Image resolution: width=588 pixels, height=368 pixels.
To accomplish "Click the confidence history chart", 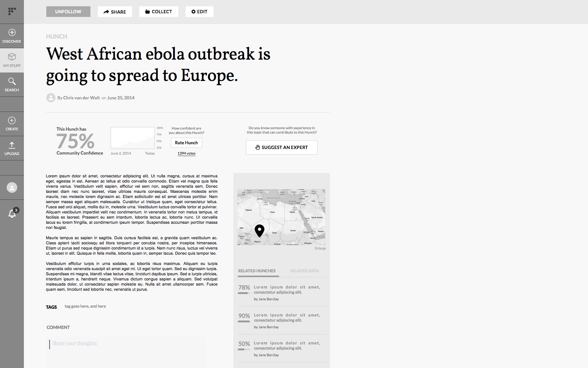I will [133, 138].
